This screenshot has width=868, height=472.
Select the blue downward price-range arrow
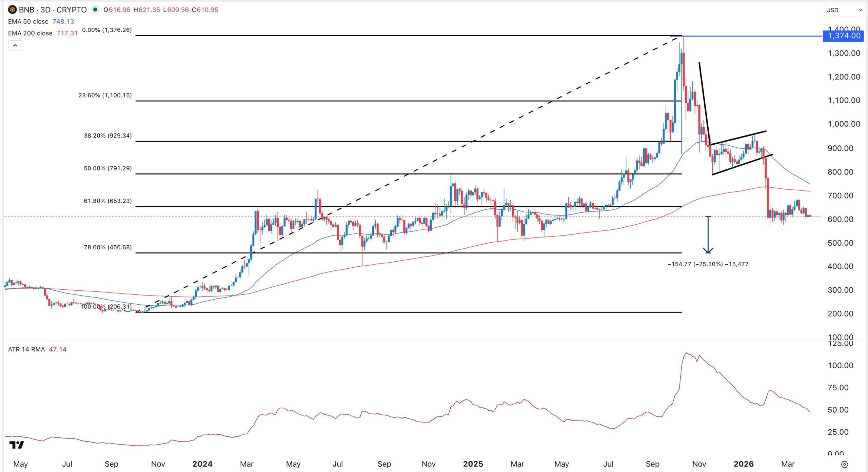coord(708,234)
